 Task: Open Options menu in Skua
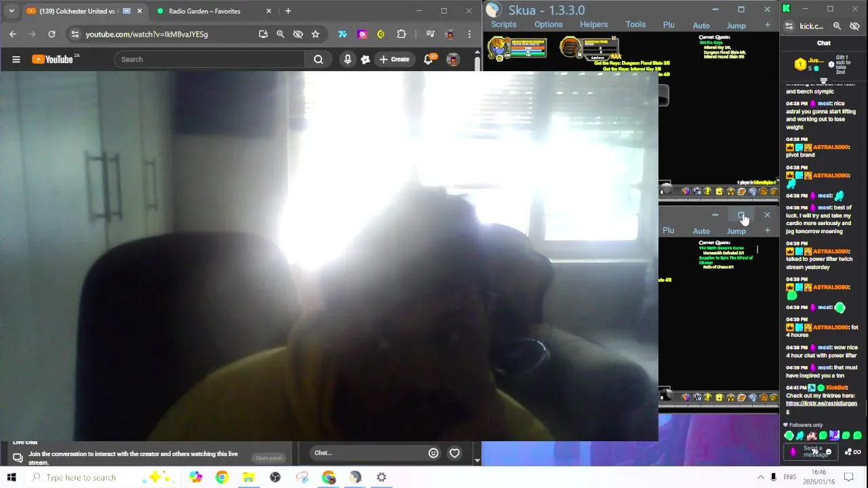(x=548, y=24)
